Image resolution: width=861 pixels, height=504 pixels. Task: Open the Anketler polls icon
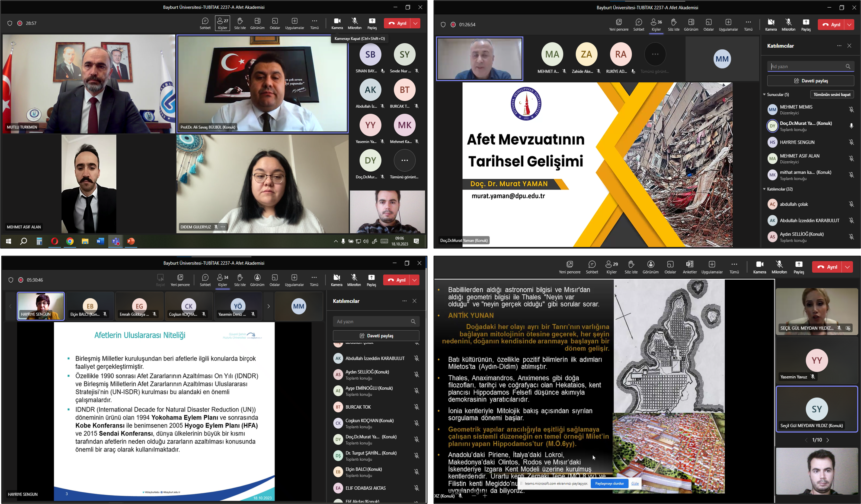click(x=690, y=267)
